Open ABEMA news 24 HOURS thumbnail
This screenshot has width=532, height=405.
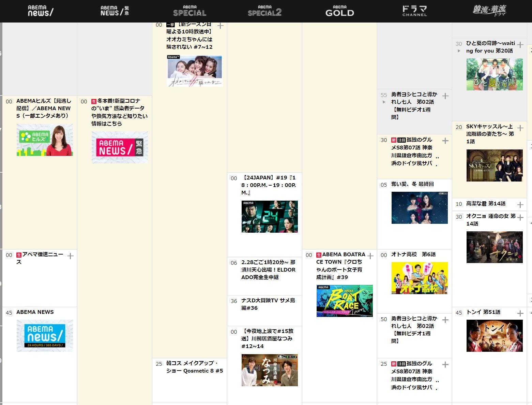[x=45, y=336]
